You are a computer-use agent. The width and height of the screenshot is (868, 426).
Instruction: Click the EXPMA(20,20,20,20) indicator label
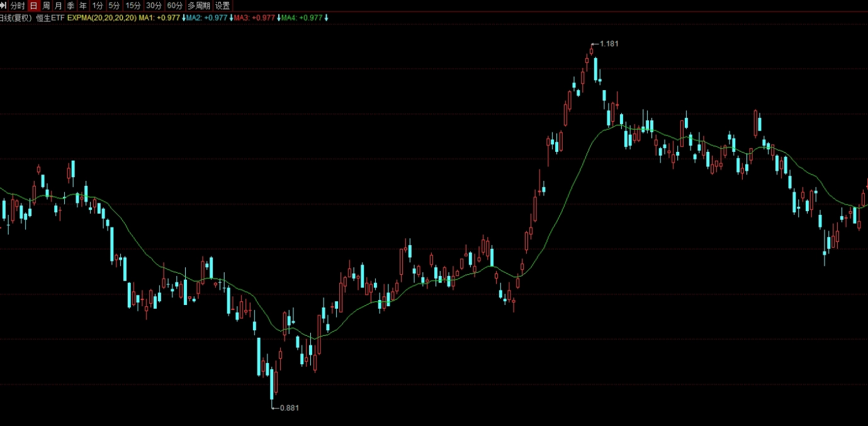(x=101, y=18)
